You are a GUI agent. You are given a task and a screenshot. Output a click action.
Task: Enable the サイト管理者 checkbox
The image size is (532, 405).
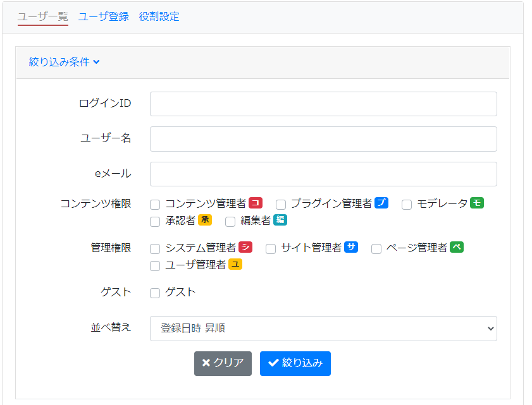click(x=271, y=248)
